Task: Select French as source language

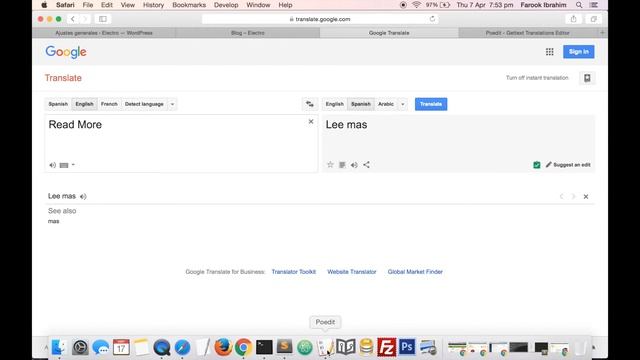Action: (x=109, y=104)
